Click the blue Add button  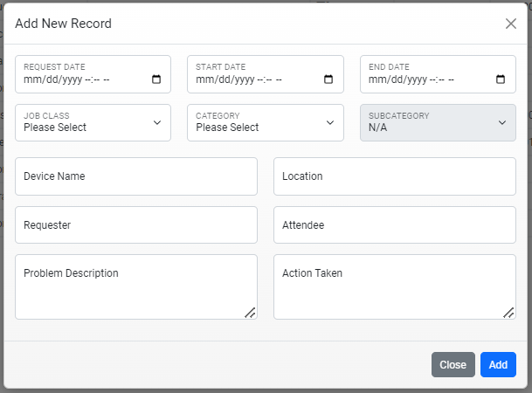(498, 364)
